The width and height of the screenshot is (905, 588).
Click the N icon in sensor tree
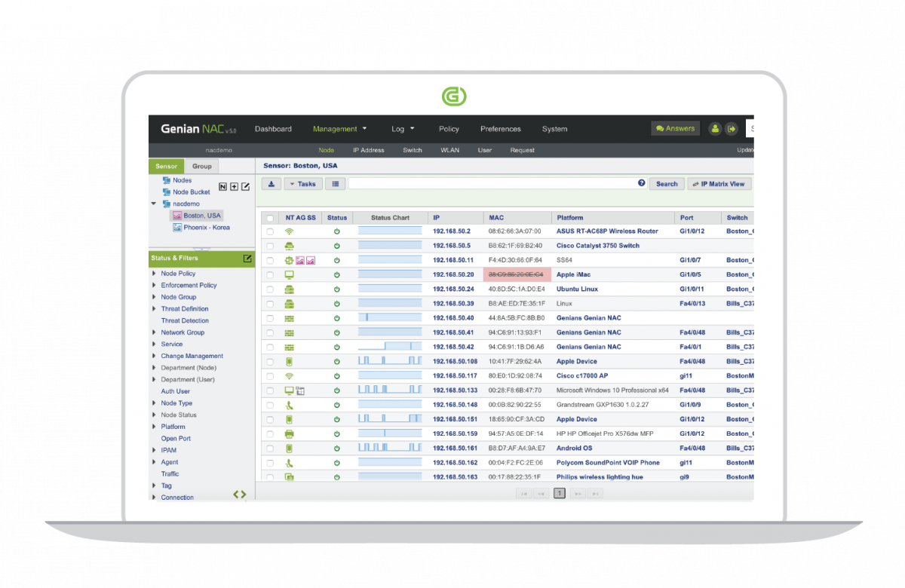point(223,186)
